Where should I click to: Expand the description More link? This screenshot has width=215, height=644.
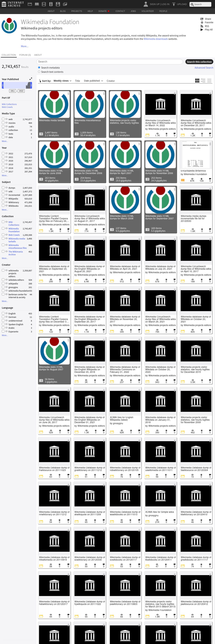(x=24, y=46)
